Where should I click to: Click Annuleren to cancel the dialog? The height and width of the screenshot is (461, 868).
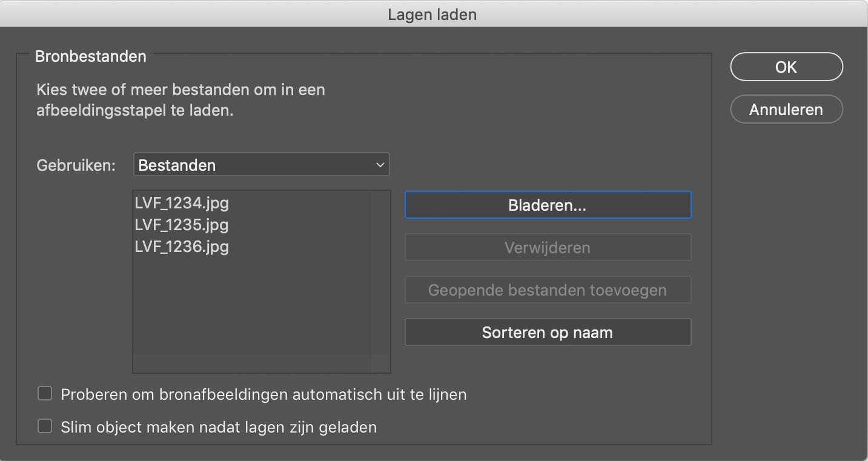pos(786,110)
